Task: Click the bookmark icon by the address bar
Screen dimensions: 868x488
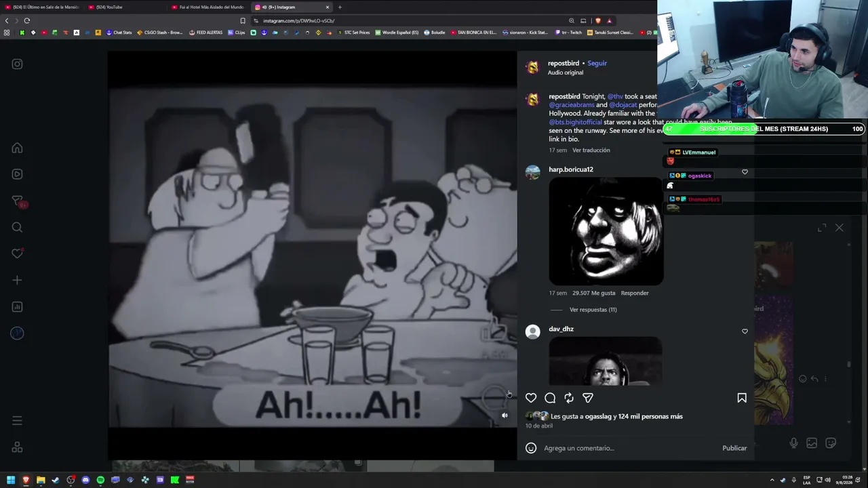Action: [x=243, y=21]
